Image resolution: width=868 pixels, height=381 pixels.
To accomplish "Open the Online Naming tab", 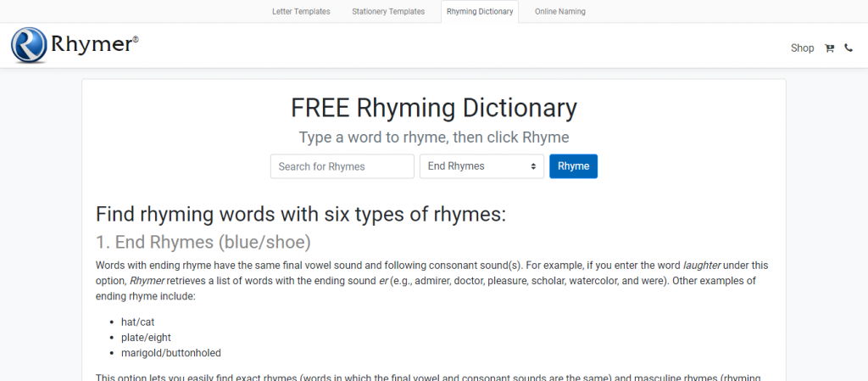I will (559, 11).
